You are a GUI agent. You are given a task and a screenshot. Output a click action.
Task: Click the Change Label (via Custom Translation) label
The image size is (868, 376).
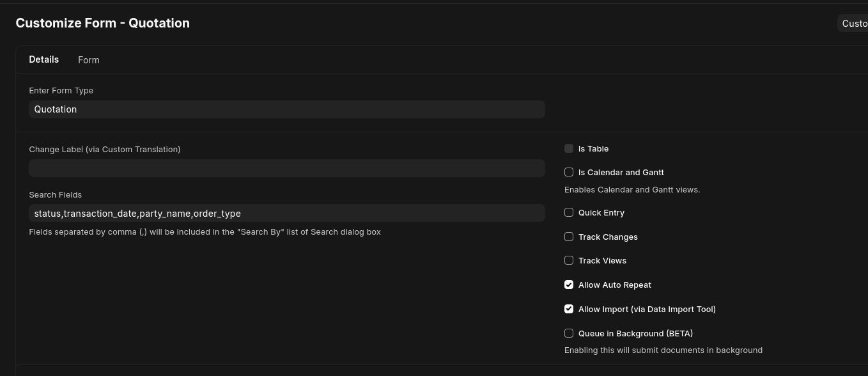point(105,150)
